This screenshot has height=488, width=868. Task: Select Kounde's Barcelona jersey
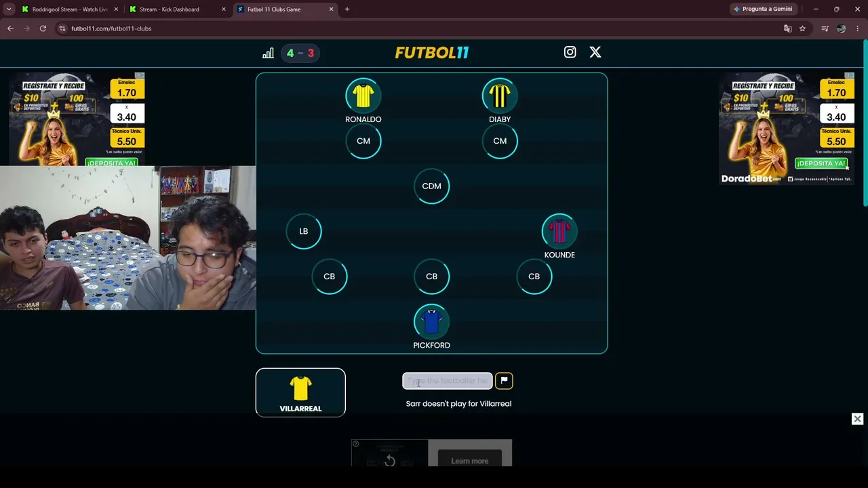[559, 231]
